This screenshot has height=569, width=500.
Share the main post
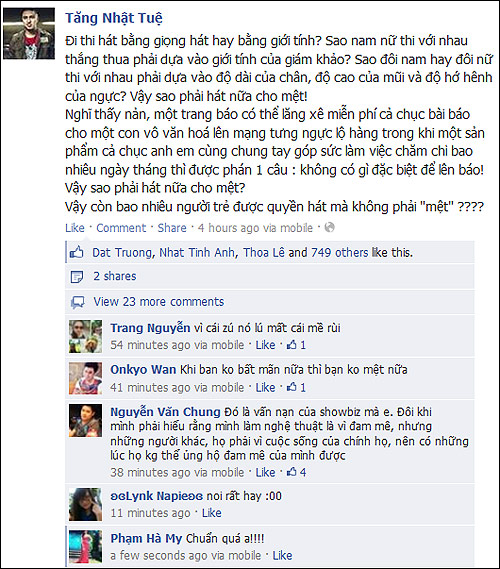pos(172,228)
